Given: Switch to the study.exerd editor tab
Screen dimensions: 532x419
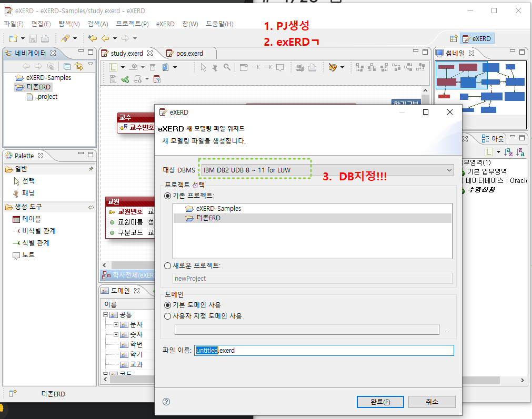Looking at the screenshot, I should tap(127, 53).
